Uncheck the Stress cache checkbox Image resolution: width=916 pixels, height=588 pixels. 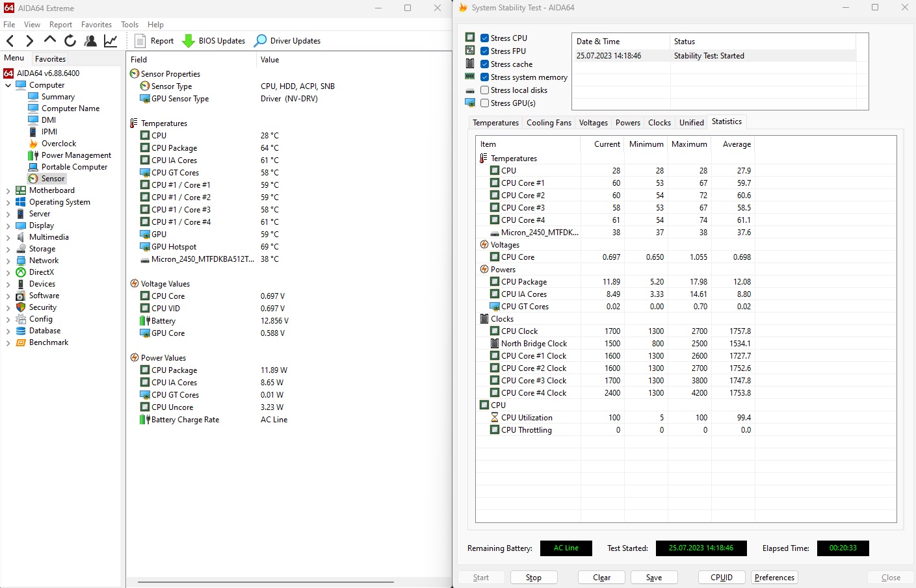click(484, 64)
